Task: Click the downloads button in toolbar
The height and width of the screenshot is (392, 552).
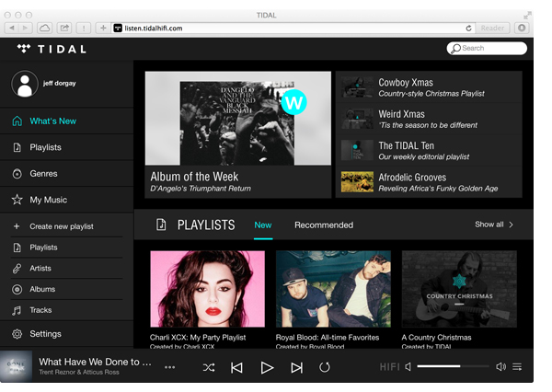Action: pyautogui.click(x=522, y=28)
